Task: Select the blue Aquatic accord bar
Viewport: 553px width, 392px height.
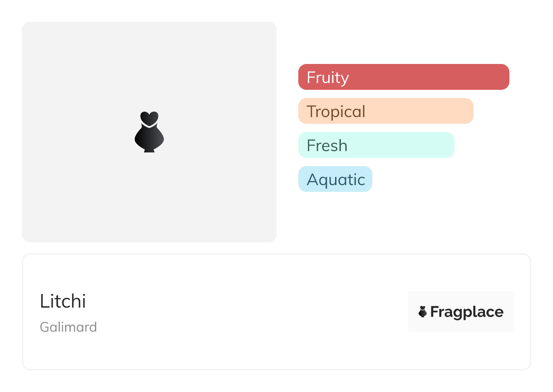Action: coord(335,179)
